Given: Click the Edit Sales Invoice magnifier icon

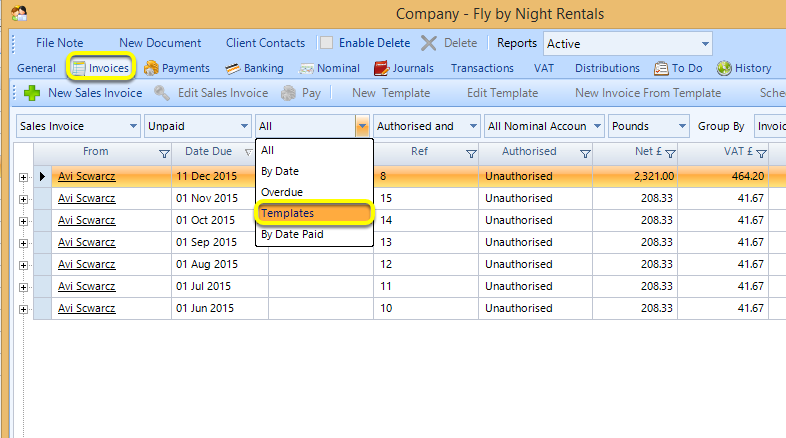Looking at the screenshot, I should pyautogui.click(x=161, y=93).
